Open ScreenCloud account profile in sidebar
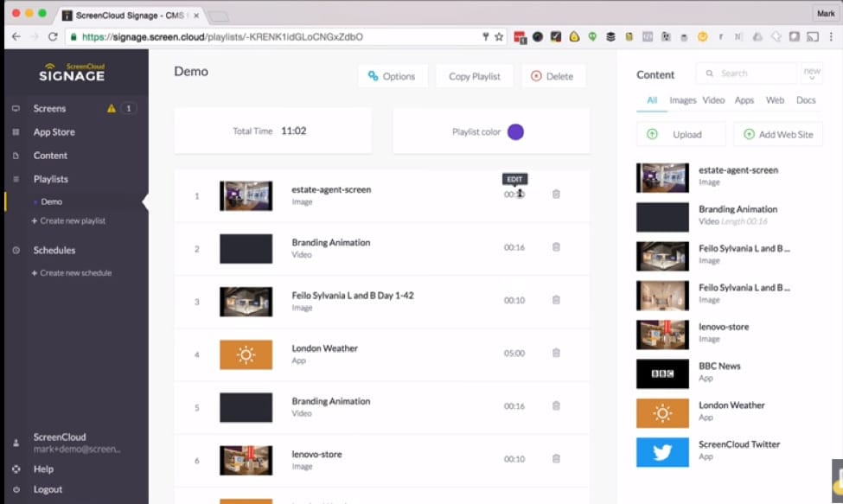The height and width of the screenshot is (504, 843). 76,443
